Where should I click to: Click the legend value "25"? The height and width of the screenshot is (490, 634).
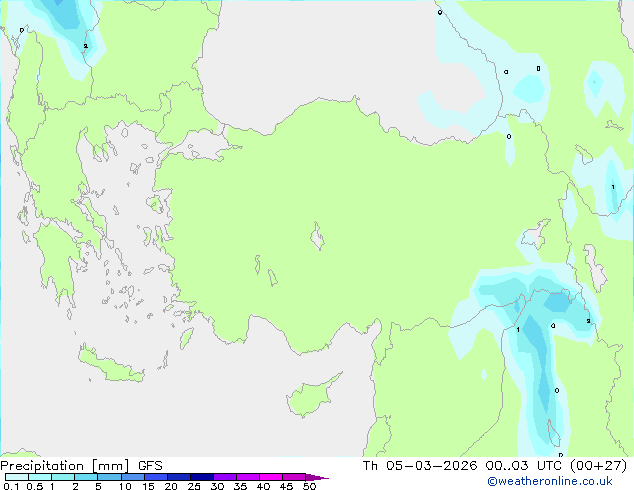[x=194, y=486]
